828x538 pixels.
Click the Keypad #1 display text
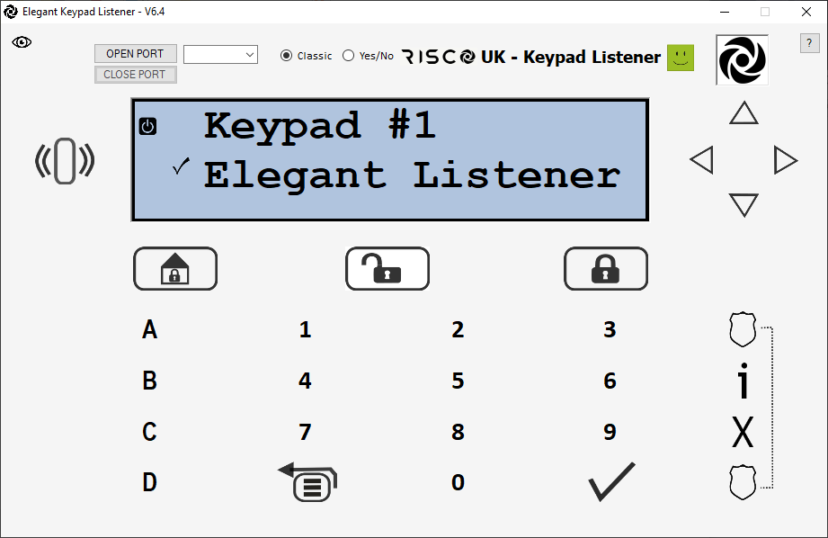coord(320,126)
